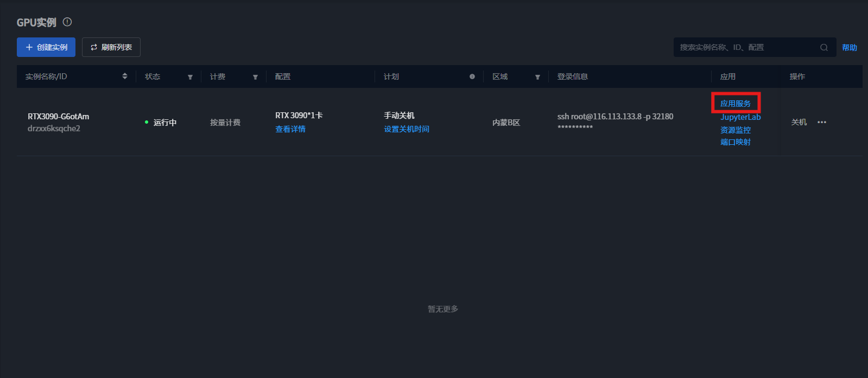The width and height of the screenshot is (868, 378).
Task: Click the info dot in 计划 column header
Action: (x=472, y=76)
